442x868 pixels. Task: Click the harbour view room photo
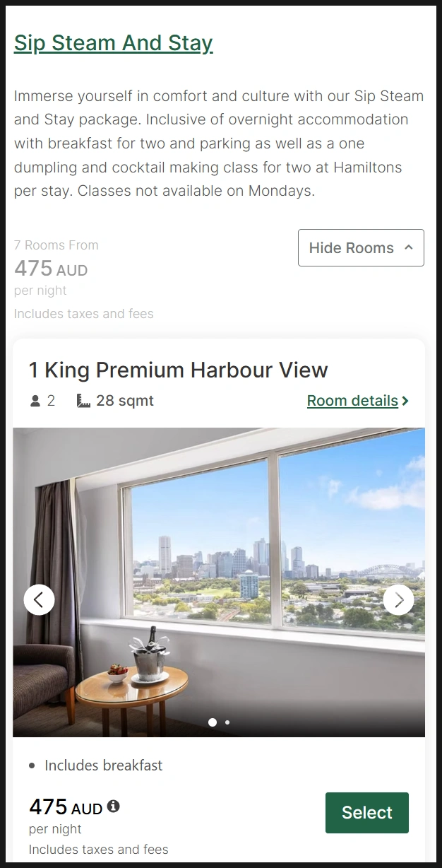click(x=219, y=582)
